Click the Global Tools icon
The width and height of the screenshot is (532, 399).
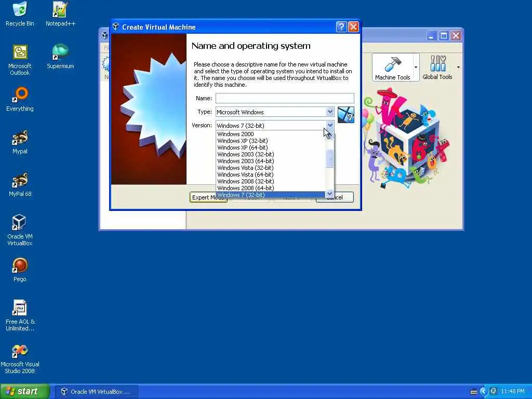pyautogui.click(x=437, y=63)
